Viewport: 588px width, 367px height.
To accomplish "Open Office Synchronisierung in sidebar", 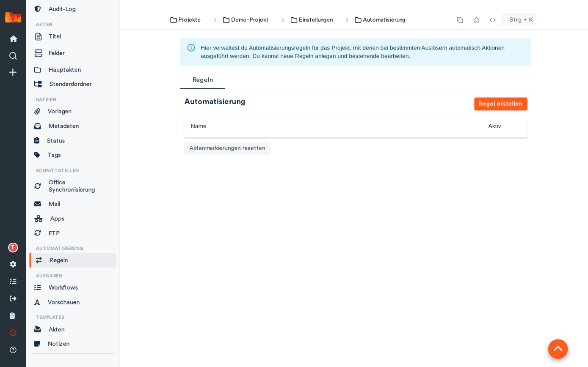I will tap(73, 186).
